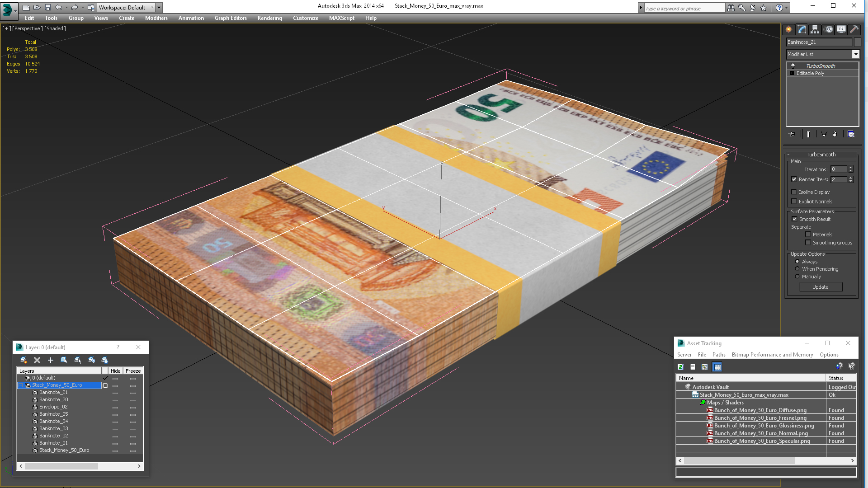Open Paths menu in Asset Tracking
The width and height of the screenshot is (868, 488).
tap(719, 355)
